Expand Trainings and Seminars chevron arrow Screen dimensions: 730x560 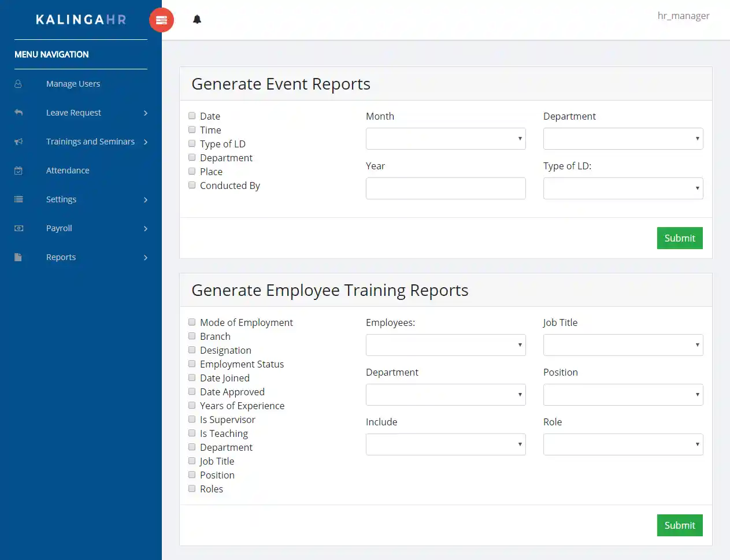pos(146,142)
